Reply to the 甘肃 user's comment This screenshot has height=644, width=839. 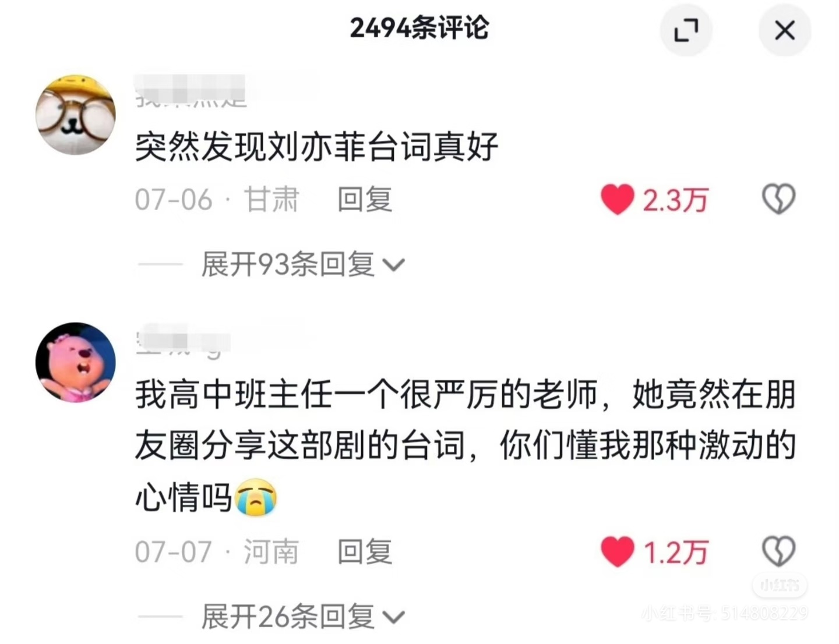tap(365, 200)
